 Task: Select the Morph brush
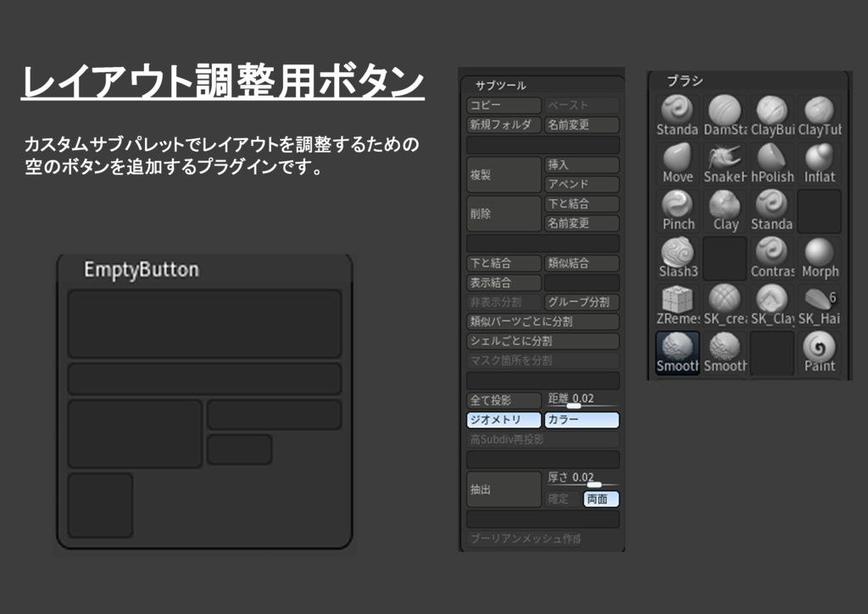(x=820, y=258)
